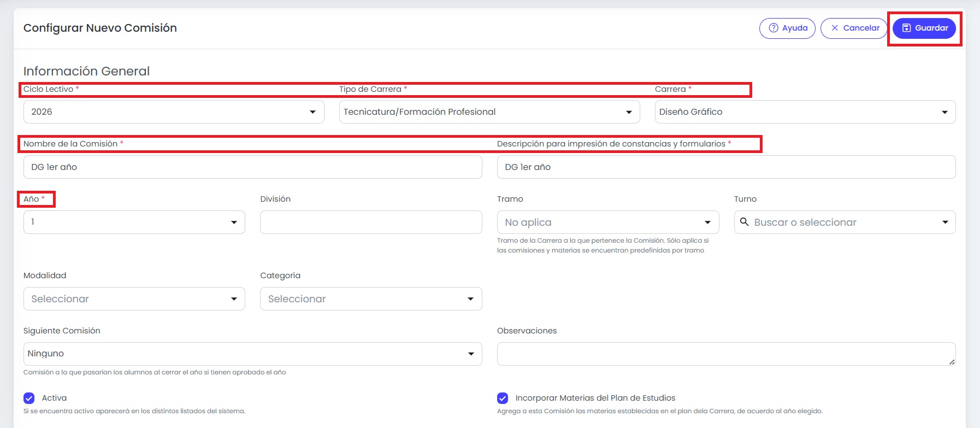Open the Siguiente Comisión dropdown

pyautogui.click(x=253, y=354)
